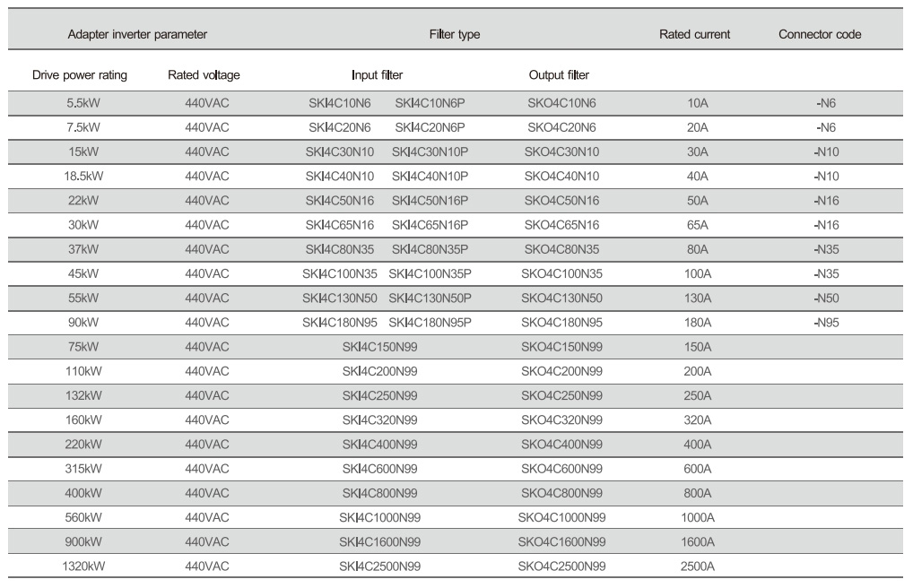Click input filter SKI4C30N10
Image resolution: width=913 pixels, height=588 pixels.
tap(340, 152)
